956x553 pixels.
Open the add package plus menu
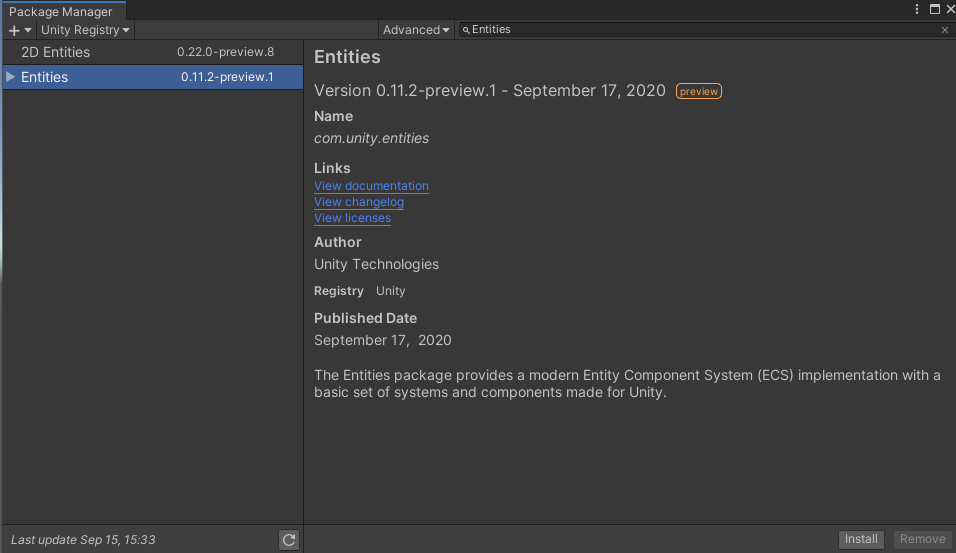tap(20, 30)
